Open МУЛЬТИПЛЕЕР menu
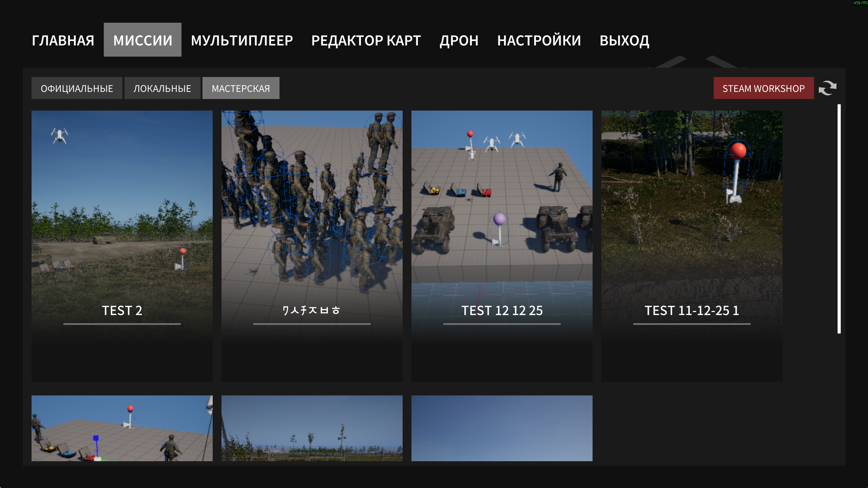The image size is (868, 488). pyautogui.click(x=242, y=40)
